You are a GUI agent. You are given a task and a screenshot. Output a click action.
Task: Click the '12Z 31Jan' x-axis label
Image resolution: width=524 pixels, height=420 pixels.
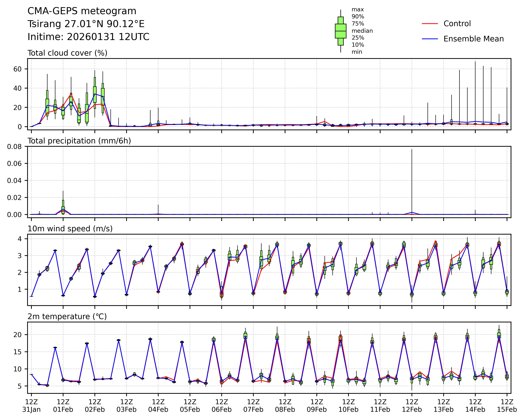(x=31, y=406)
